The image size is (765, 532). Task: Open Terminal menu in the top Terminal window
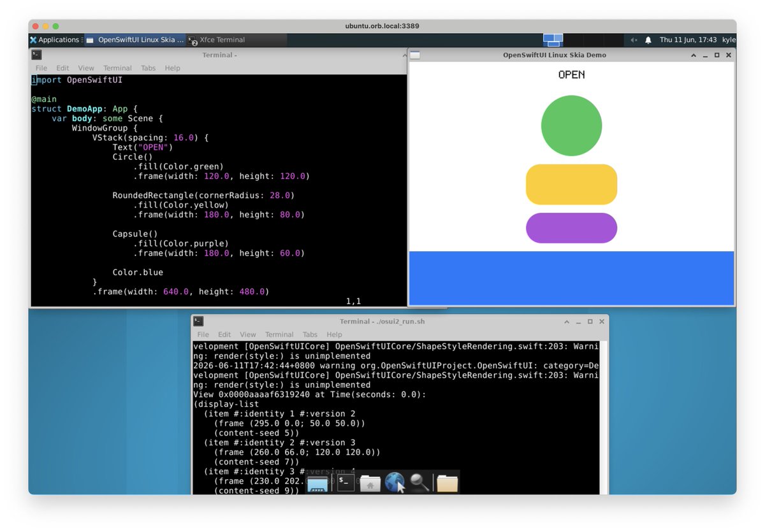[117, 68]
